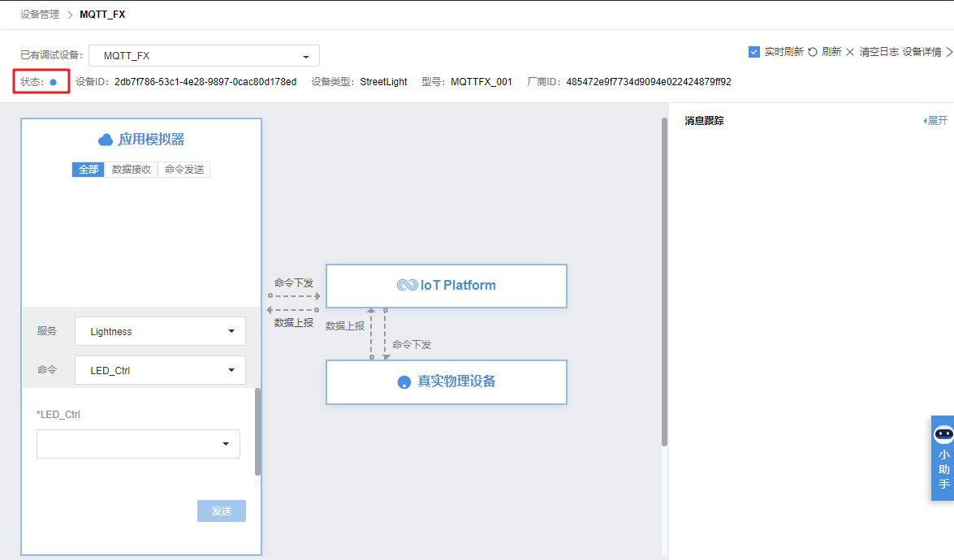The width and height of the screenshot is (954, 560).
Task: Click the model MQTTFX_001 text
Action: pos(481,82)
